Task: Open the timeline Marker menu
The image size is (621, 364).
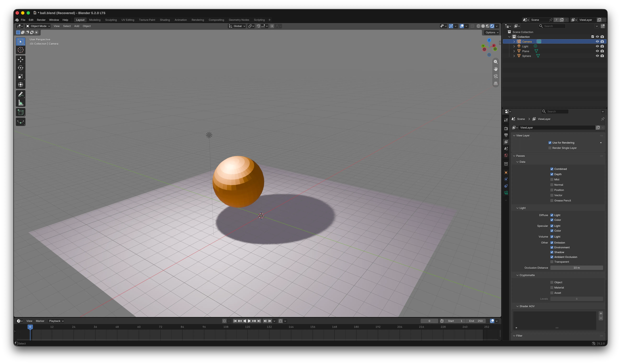Action: point(40,321)
